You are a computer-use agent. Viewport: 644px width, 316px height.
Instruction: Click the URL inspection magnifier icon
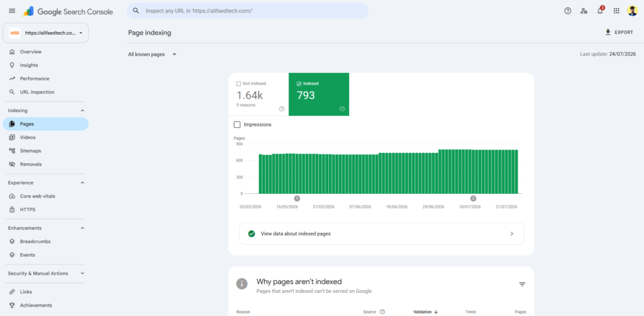click(12, 92)
